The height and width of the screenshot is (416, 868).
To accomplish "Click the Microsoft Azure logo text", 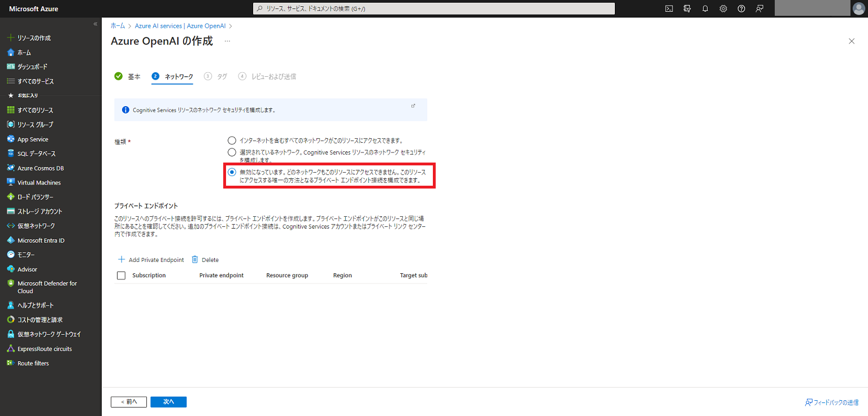I will tap(33, 8).
